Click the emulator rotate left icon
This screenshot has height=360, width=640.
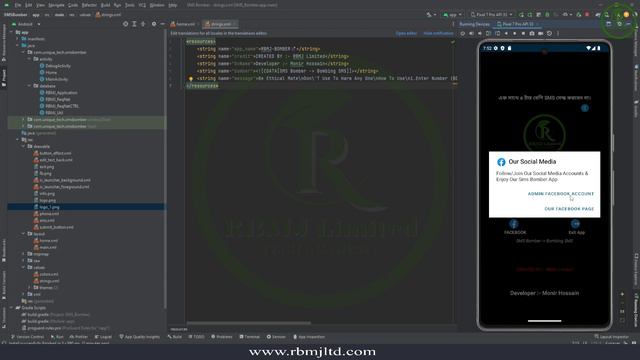click(x=489, y=33)
